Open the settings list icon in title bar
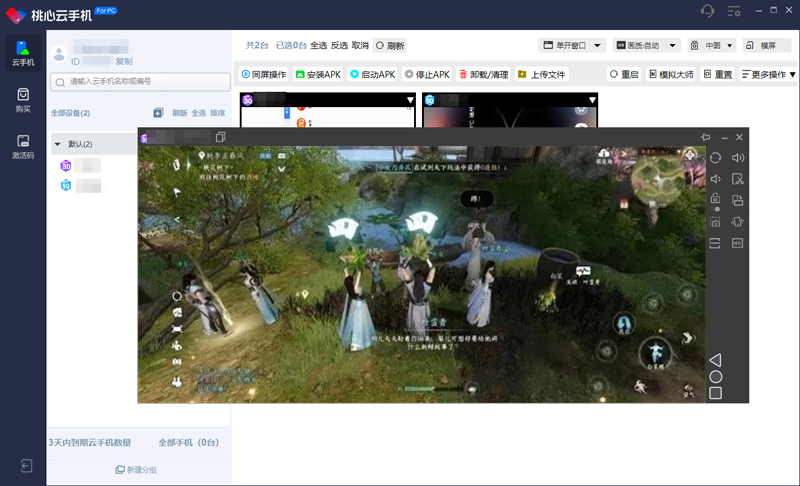Screen dimensions: 800x486 coord(734,11)
